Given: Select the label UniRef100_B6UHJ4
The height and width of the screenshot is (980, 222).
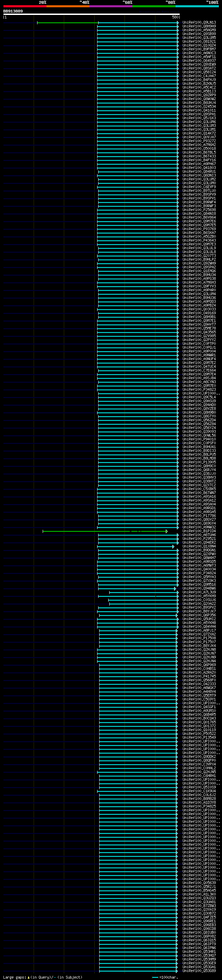Looking at the screenshot, I should coord(199,103).
